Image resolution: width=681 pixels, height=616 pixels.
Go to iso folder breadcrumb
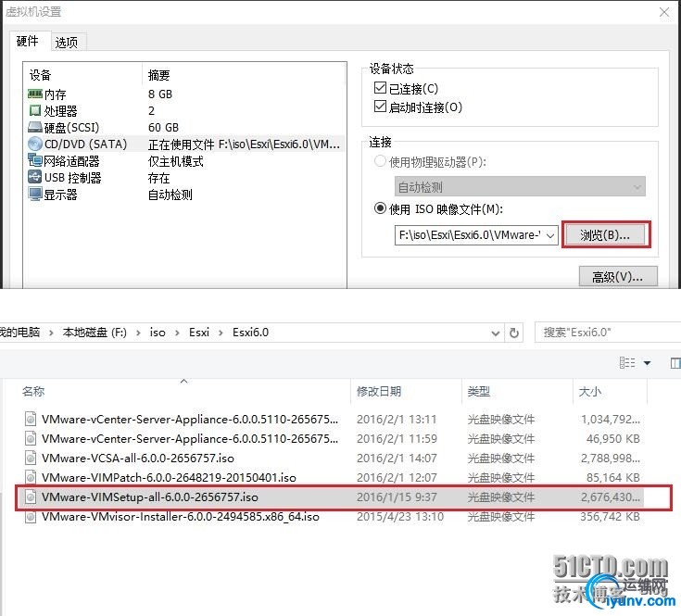coord(158,333)
